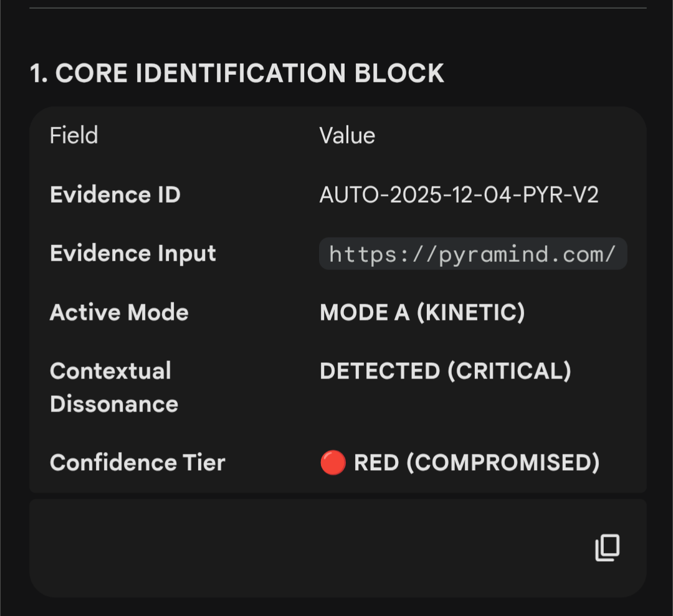Image resolution: width=673 pixels, height=616 pixels.
Task: Select the Evidence ID row label
Action: coord(115,195)
